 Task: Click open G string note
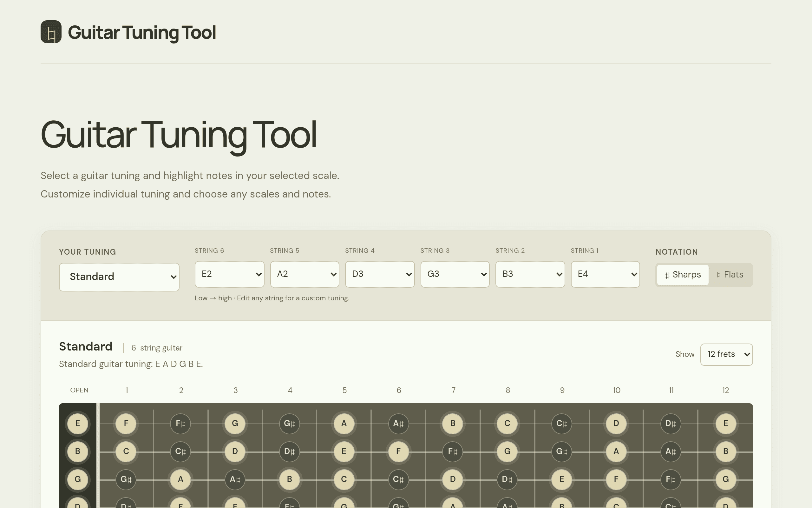77,479
